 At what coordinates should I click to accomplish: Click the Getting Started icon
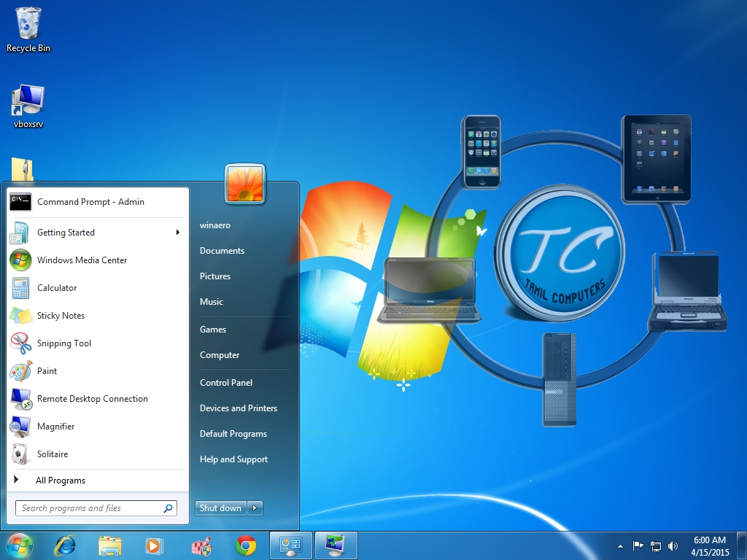click(20, 233)
